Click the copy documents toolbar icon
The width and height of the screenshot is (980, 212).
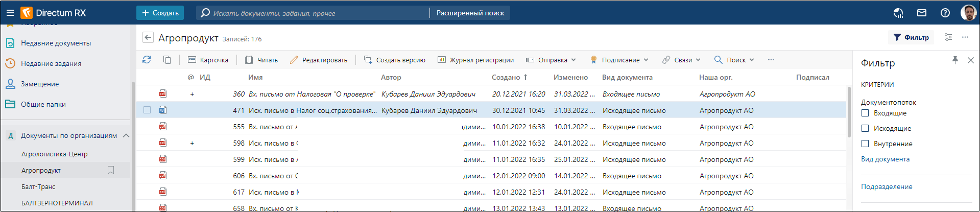tap(167, 60)
